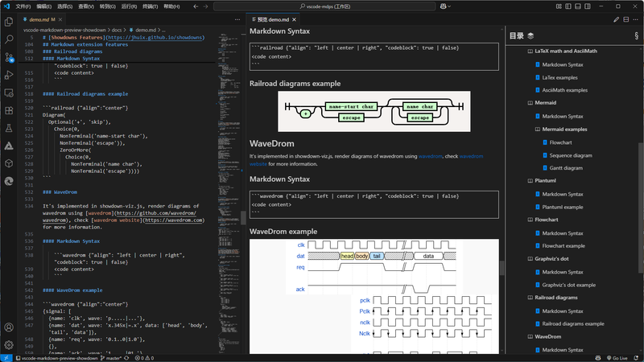The height and width of the screenshot is (362, 644).
Task: Click the layers icon beside 目录
Action: point(530,35)
